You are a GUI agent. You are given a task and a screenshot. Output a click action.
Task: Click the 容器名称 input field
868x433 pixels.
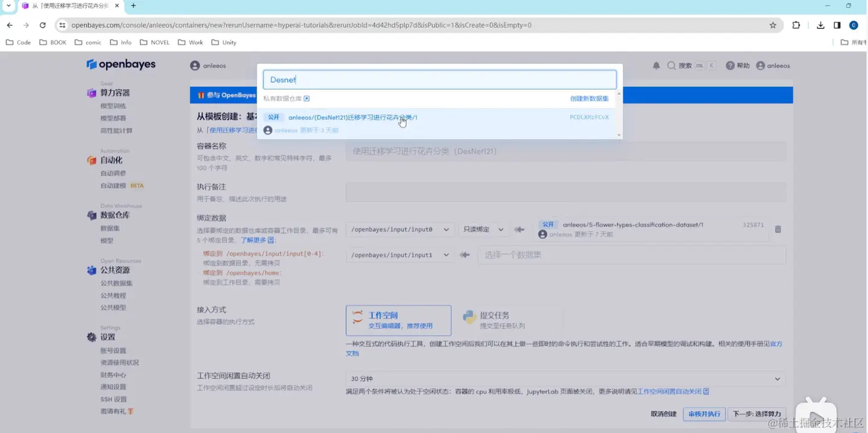[x=566, y=151]
